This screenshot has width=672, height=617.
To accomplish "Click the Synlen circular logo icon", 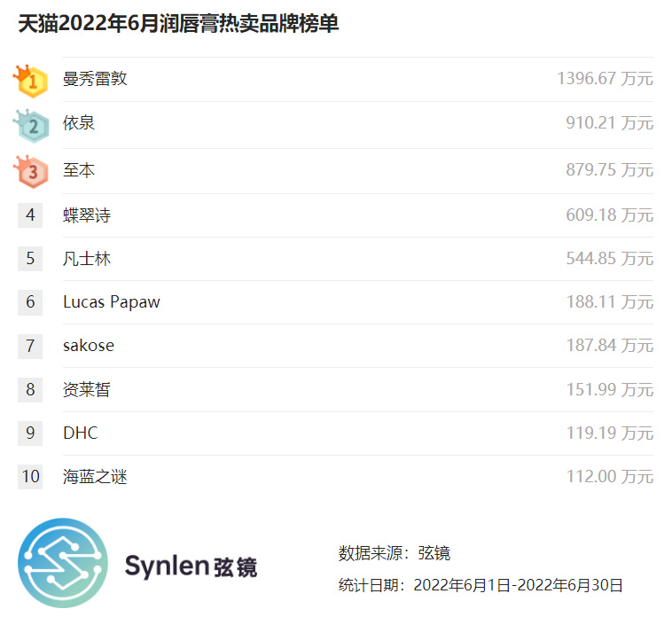I will coord(63,563).
